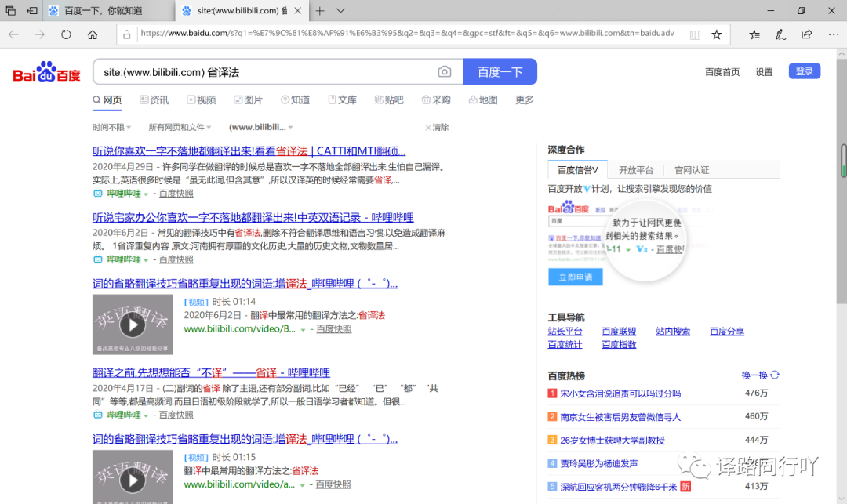Viewport: 847px width, 504px height.
Task: Select the 图片 search tab
Action: click(x=248, y=100)
